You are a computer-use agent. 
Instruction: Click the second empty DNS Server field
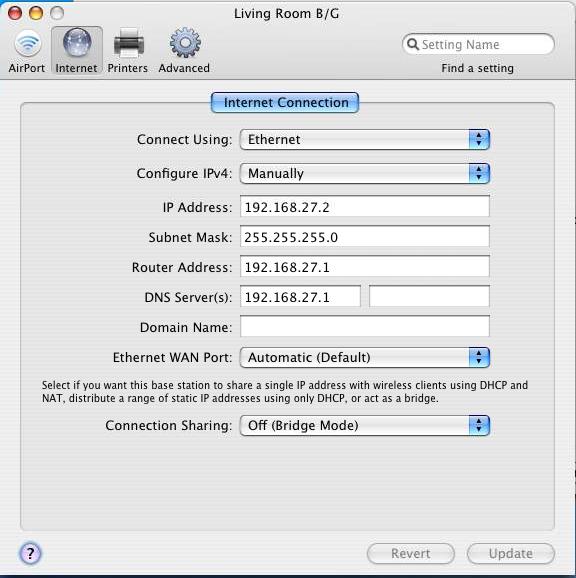[429, 296]
